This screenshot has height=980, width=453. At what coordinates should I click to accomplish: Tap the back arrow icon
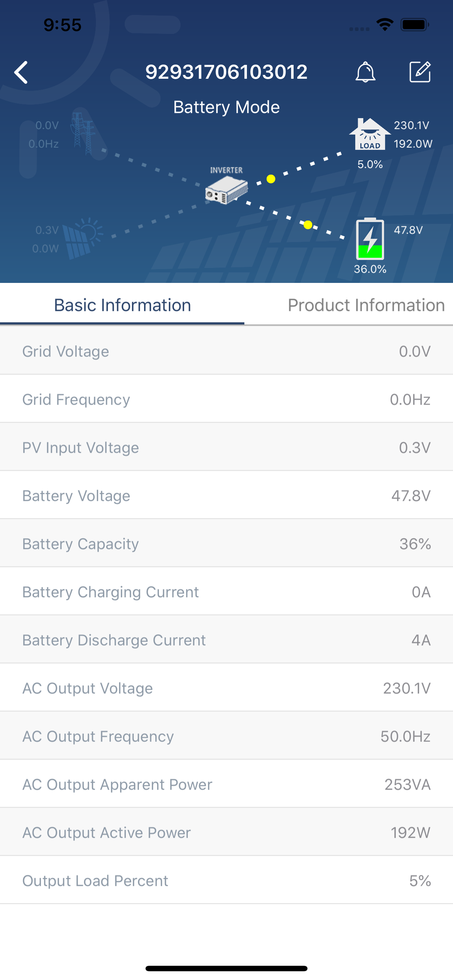pyautogui.click(x=21, y=72)
